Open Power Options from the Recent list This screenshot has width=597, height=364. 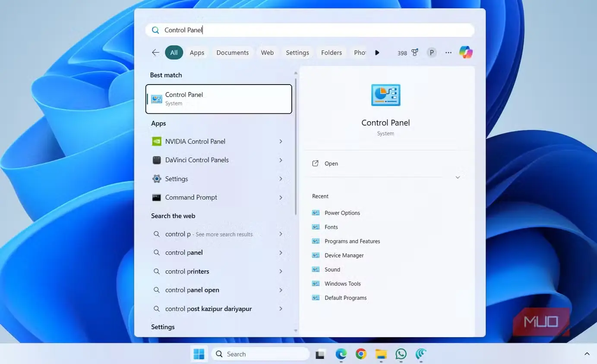tap(342, 213)
